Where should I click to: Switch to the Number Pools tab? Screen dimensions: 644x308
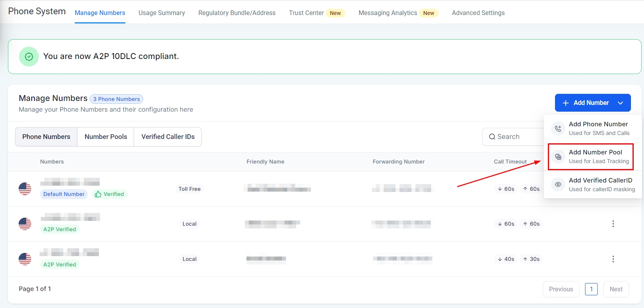pyautogui.click(x=106, y=137)
